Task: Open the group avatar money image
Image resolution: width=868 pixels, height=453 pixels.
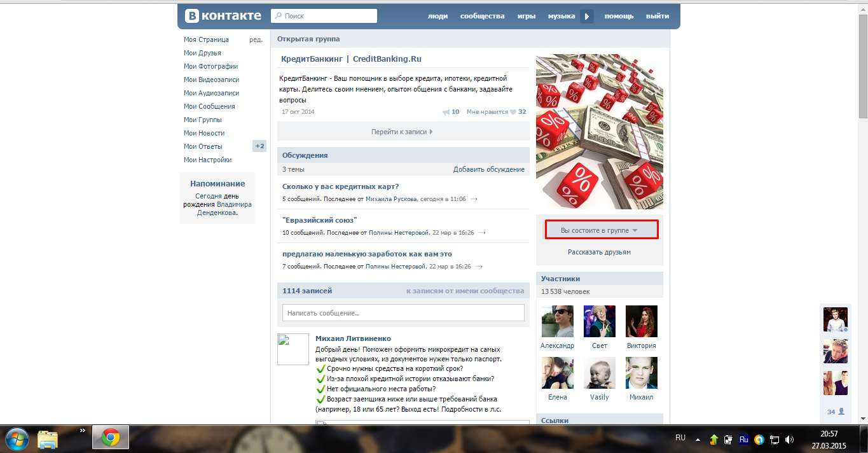Action: (x=599, y=132)
